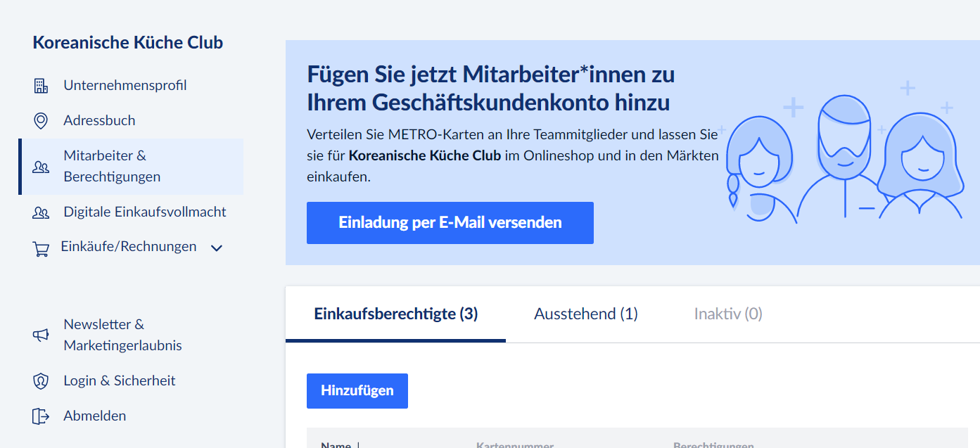Open the Einkäufe/Rechnungen menu entry
Image resolution: width=980 pixels, height=448 pixels.
[129, 247]
